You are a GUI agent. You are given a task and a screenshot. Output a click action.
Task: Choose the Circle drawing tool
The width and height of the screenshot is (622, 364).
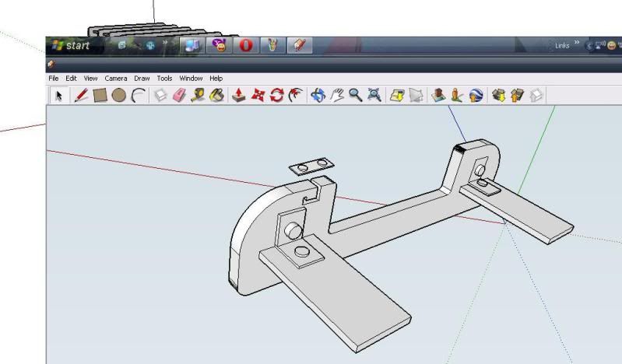pyautogui.click(x=118, y=96)
